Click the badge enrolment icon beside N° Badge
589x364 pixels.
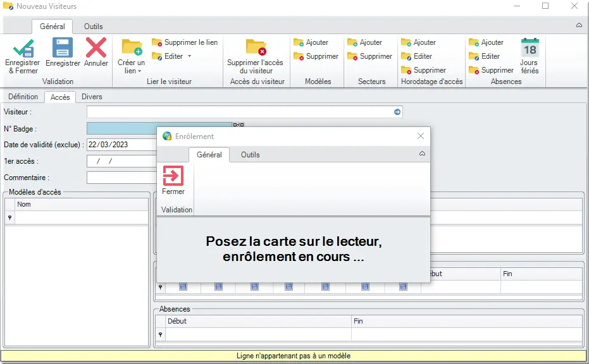click(x=239, y=124)
